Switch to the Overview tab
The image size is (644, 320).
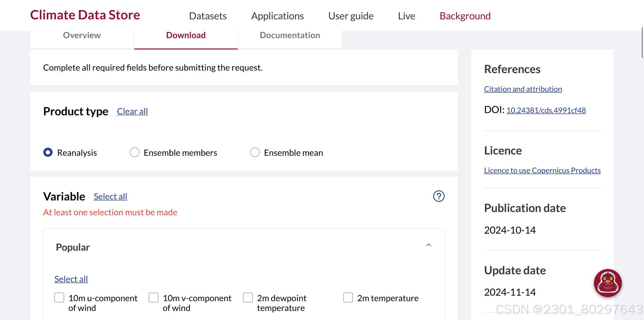82,35
